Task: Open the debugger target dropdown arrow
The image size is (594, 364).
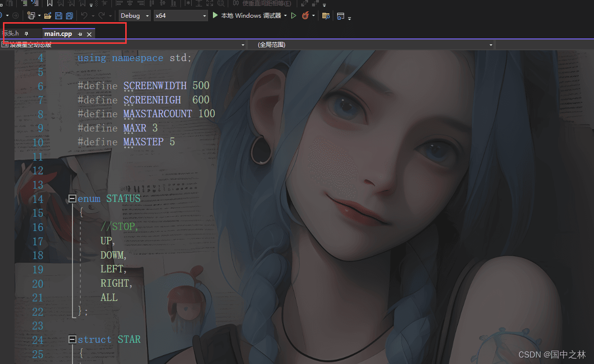Action: click(x=285, y=16)
